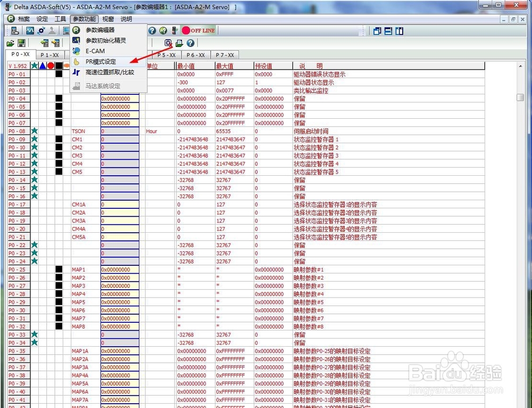The image size is (532, 408).
Task: Click the first blue question-mark help icon
Action: click(x=152, y=31)
